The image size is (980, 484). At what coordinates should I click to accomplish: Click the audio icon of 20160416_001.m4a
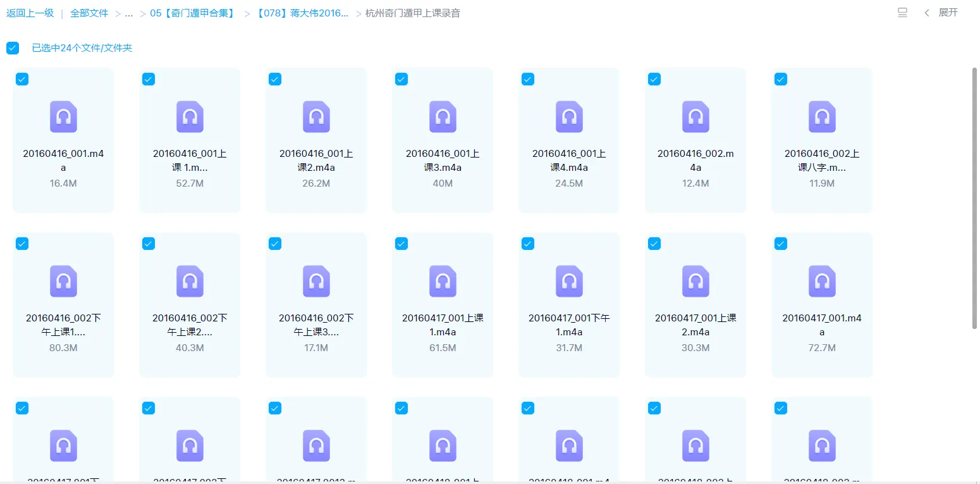click(63, 116)
